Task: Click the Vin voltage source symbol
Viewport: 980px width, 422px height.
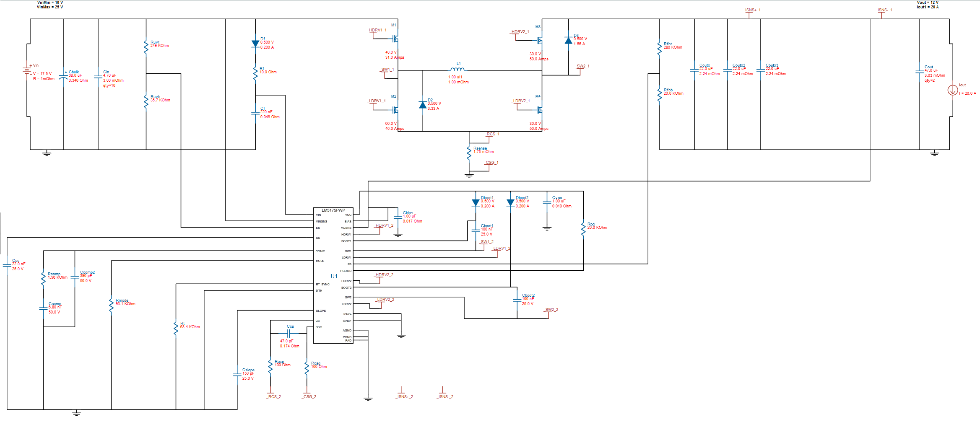Action: tap(26, 70)
